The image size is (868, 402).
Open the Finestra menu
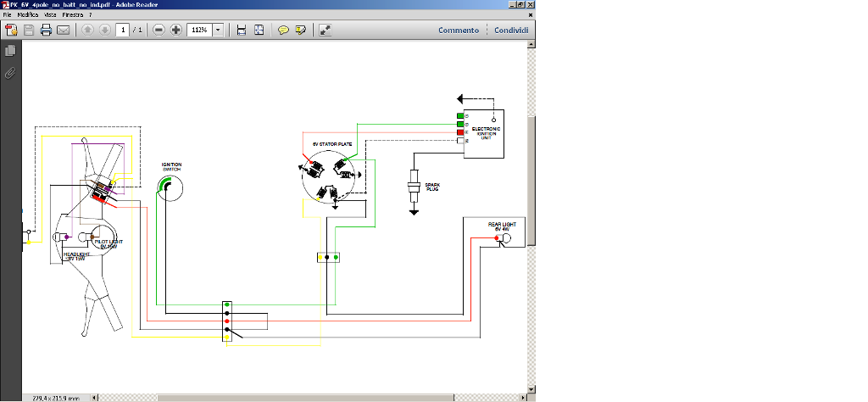pos(73,15)
